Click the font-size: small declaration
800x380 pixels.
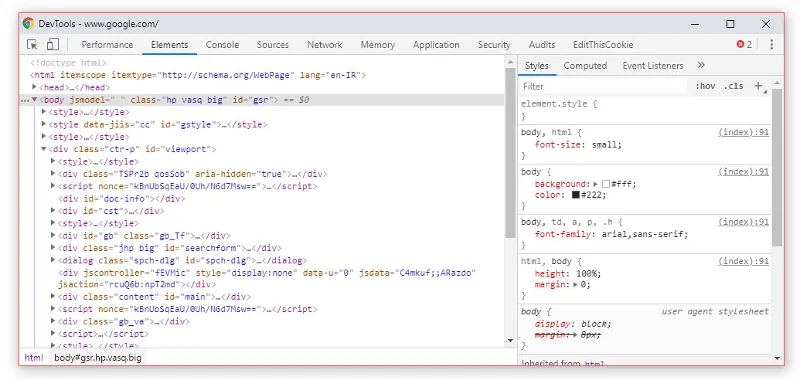coord(579,145)
